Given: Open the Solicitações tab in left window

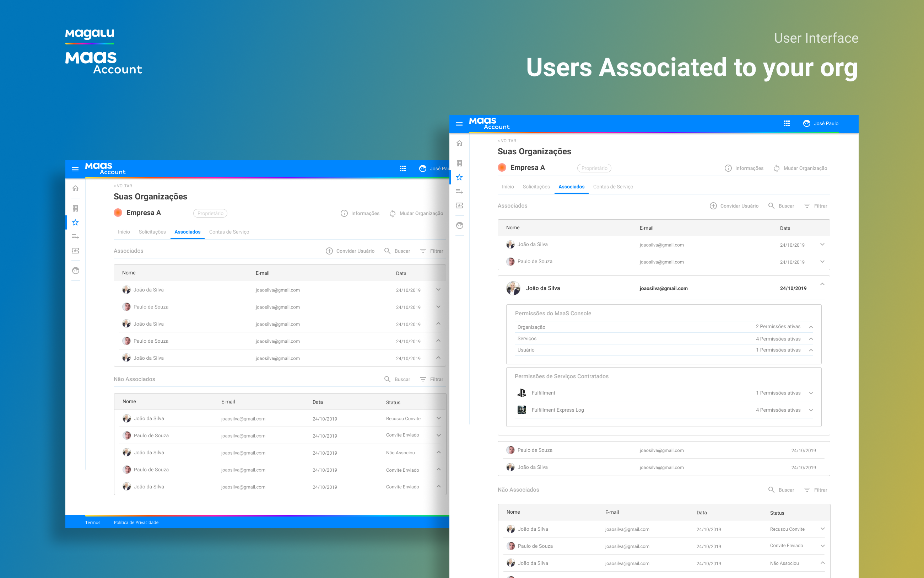Looking at the screenshot, I should tap(152, 232).
